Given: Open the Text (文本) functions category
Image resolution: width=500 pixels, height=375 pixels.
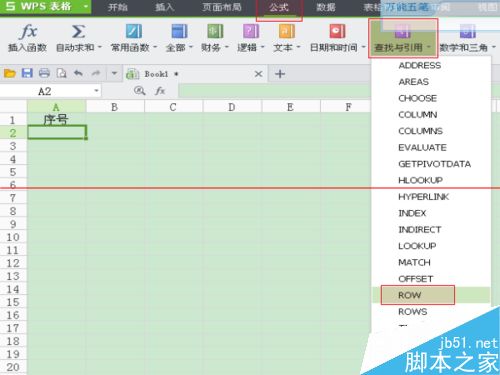Looking at the screenshot, I should point(287,38).
